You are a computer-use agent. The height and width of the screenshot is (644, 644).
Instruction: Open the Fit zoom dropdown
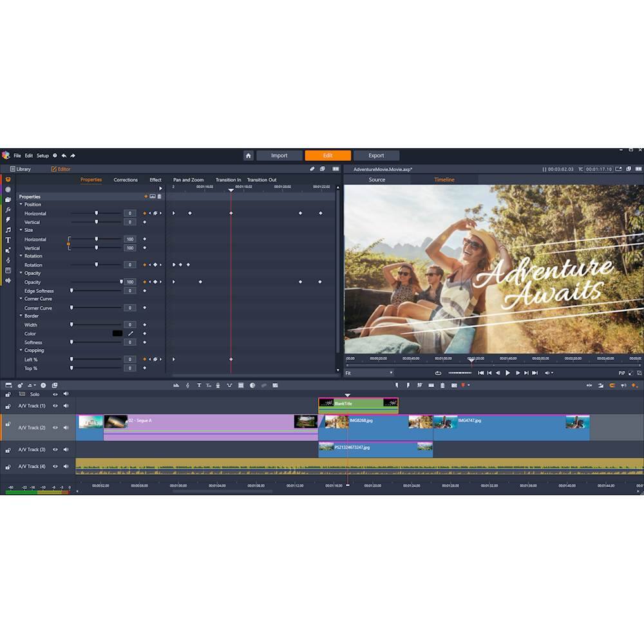click(x=369, y=373)
